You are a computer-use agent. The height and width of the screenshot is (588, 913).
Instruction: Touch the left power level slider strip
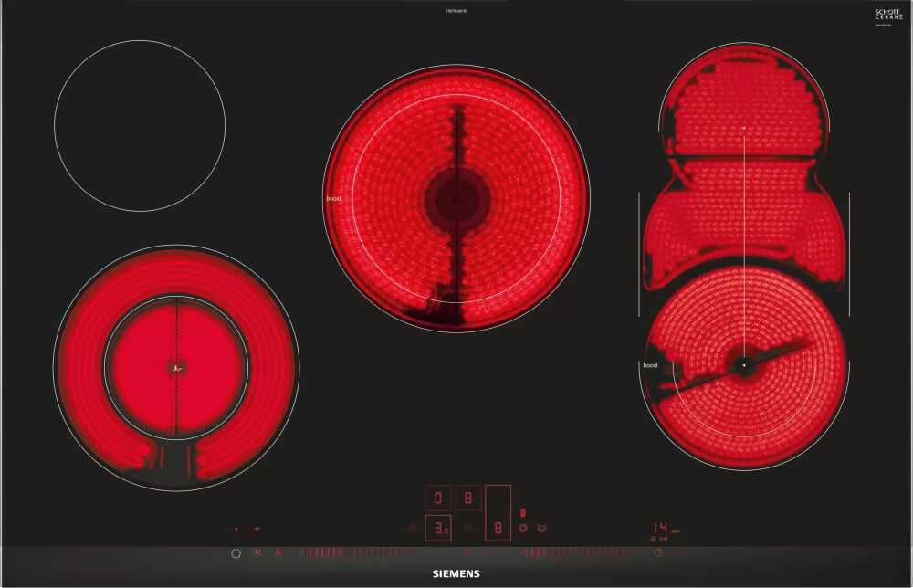pos(356,552)
